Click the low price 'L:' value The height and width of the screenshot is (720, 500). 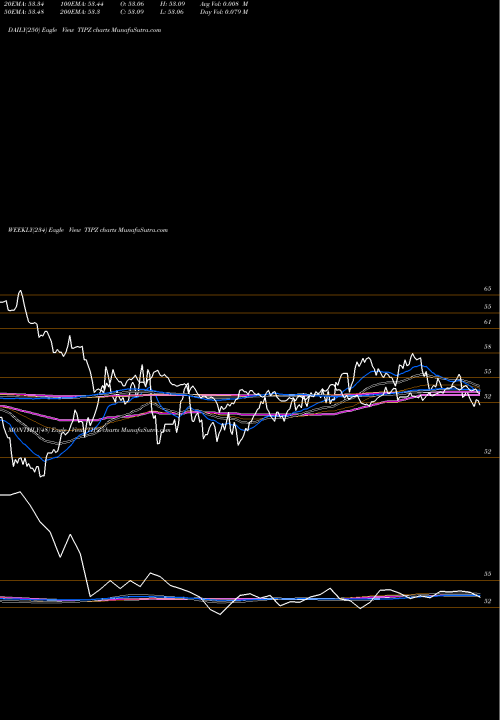(172, 12)
